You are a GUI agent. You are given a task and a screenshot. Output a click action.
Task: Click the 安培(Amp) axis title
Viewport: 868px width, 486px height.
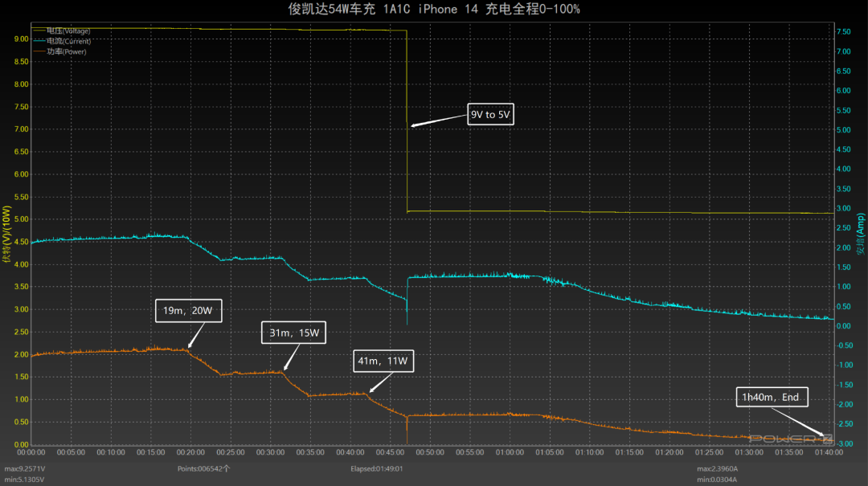[861, 234]
